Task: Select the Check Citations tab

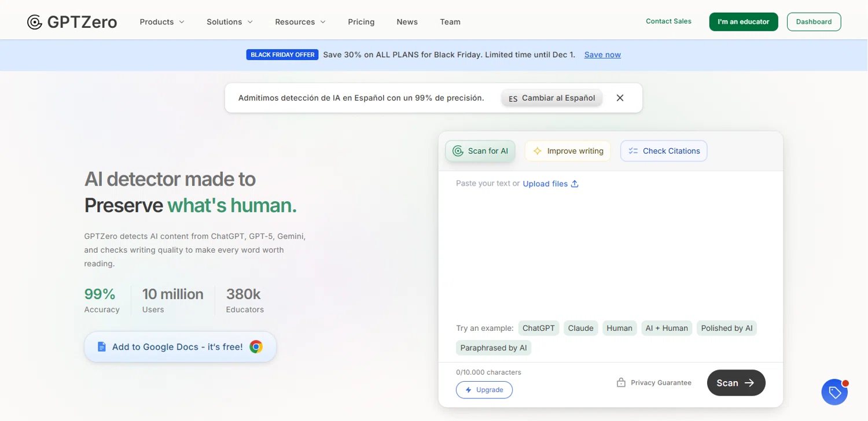Action: [x=664, y=151]
